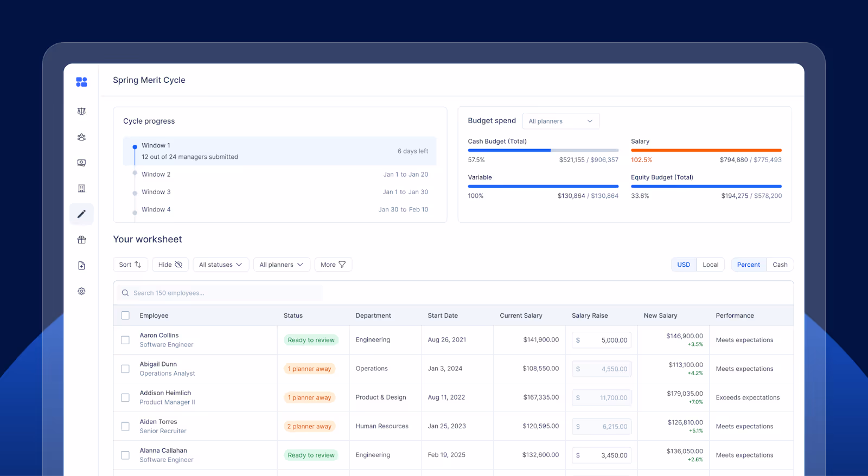Screen dimensions: 868x476
Task: Open the balance scale icon in the sidebar
Action: 81,111
